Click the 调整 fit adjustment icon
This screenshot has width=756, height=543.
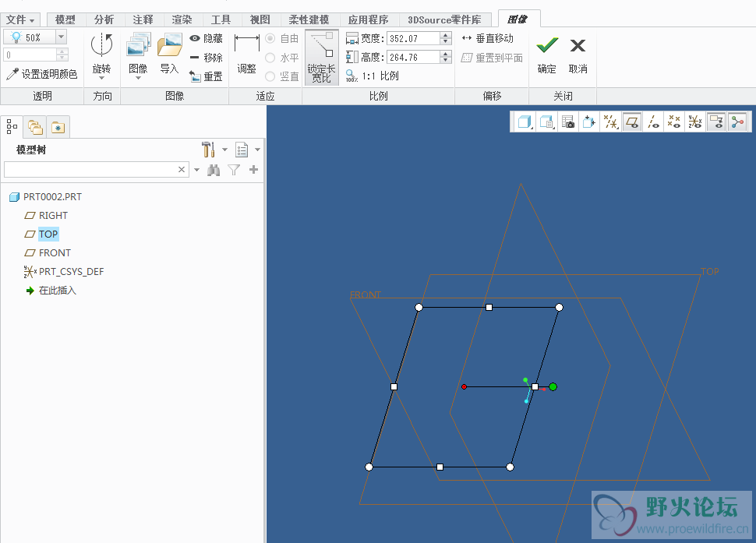point(247,43)
